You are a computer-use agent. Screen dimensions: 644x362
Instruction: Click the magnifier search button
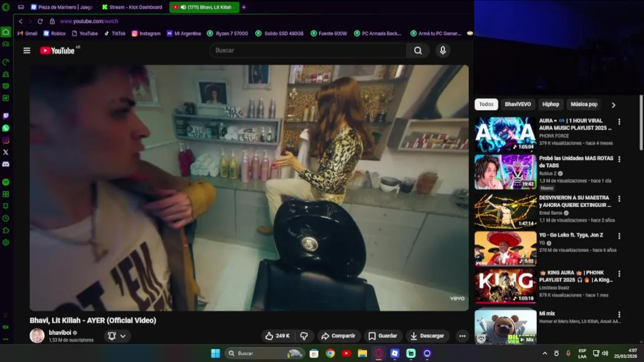pos(418,50)
